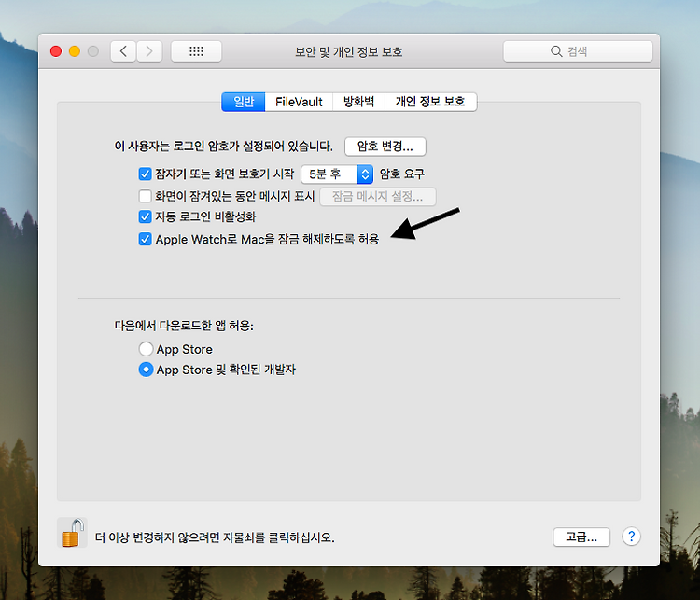Viewport: 700px width, 600px height.
Task: Switch to the FileVault tab
Action: pyautogui.click(x=299, y=102)
